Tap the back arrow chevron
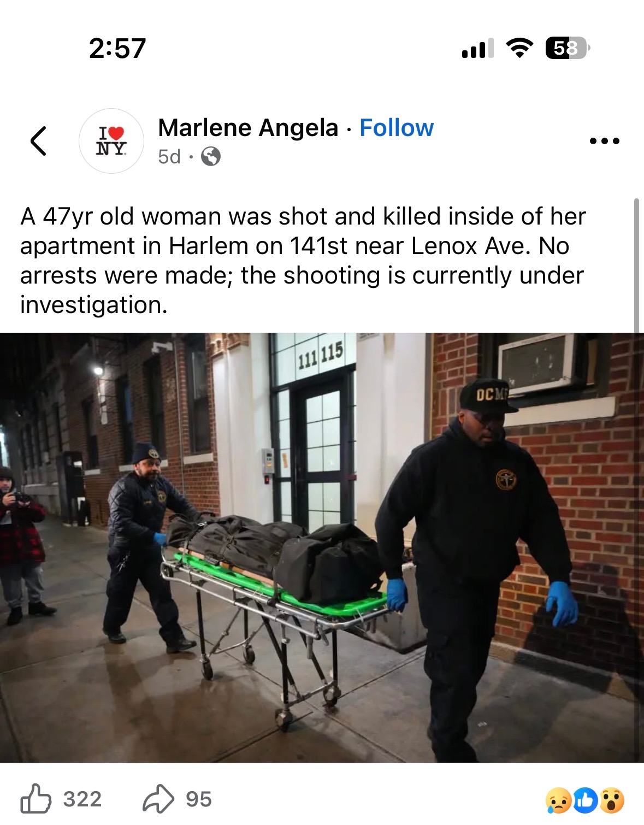Image resolution: width=644 pixels, height=825 pixels. (38, 141)
